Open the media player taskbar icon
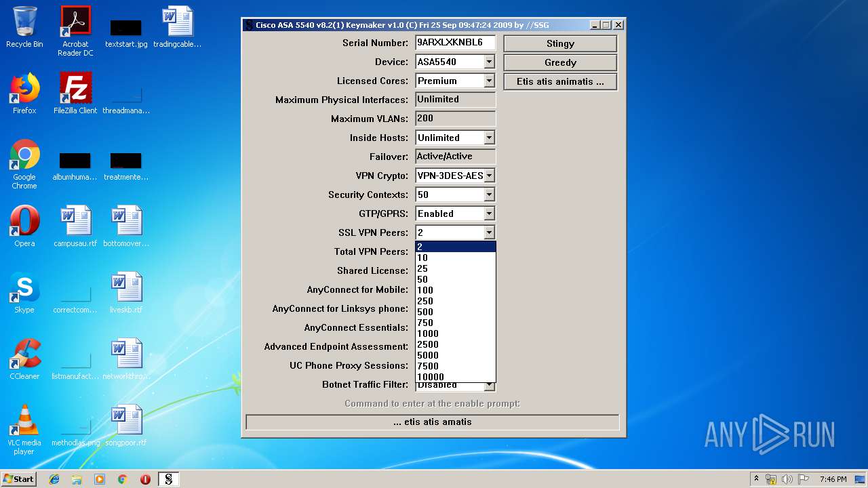868x488 pixels. click(x=100, y=479)
